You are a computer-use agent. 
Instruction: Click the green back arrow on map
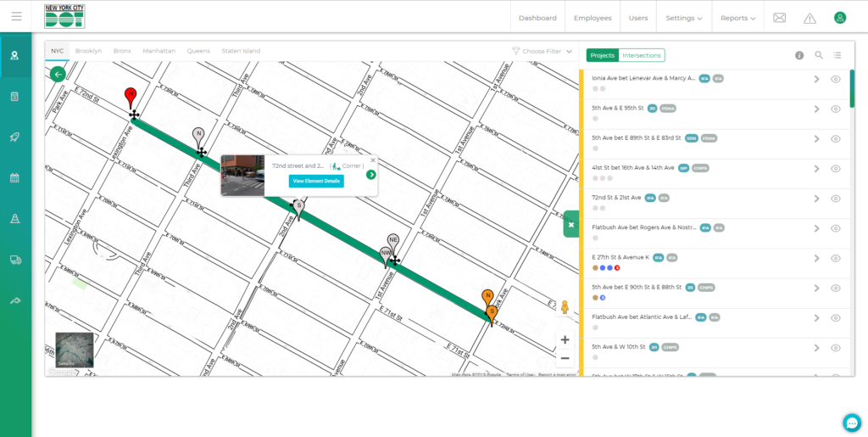pos(58,75)
